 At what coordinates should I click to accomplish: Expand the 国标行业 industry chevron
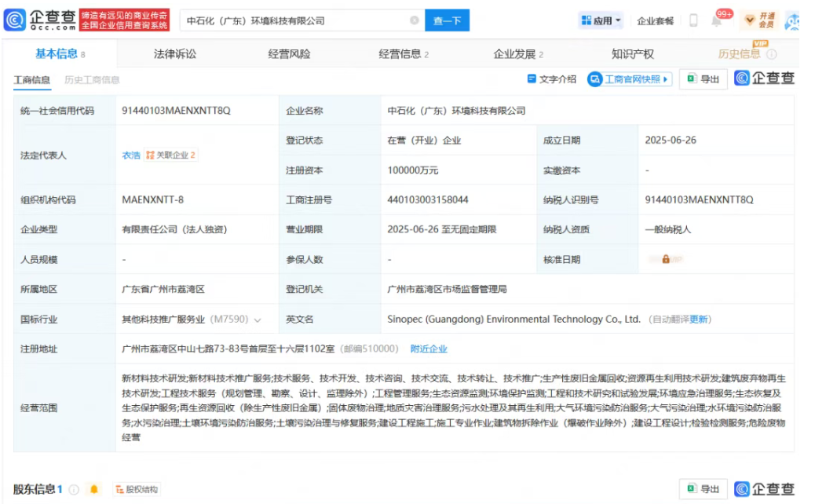(x=258, y=320)
